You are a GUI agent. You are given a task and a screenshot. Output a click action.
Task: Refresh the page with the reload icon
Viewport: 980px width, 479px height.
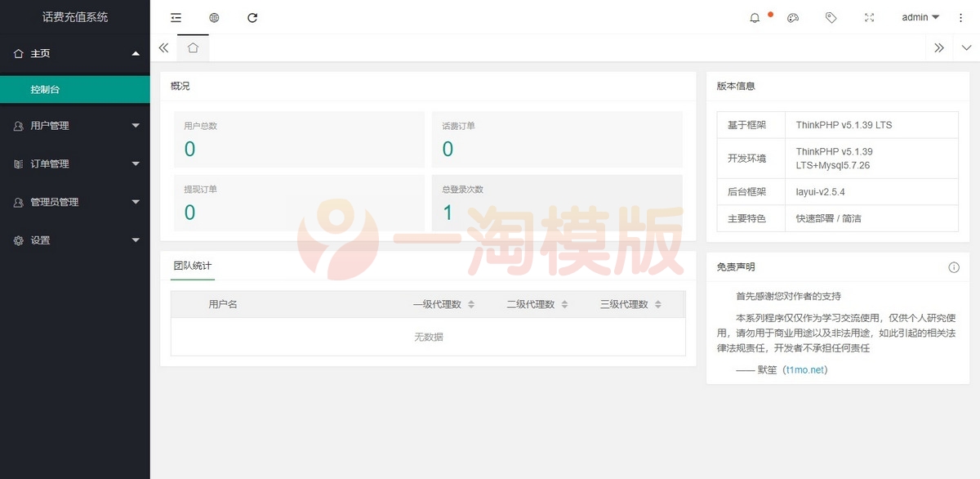click(x=252, y=17)
